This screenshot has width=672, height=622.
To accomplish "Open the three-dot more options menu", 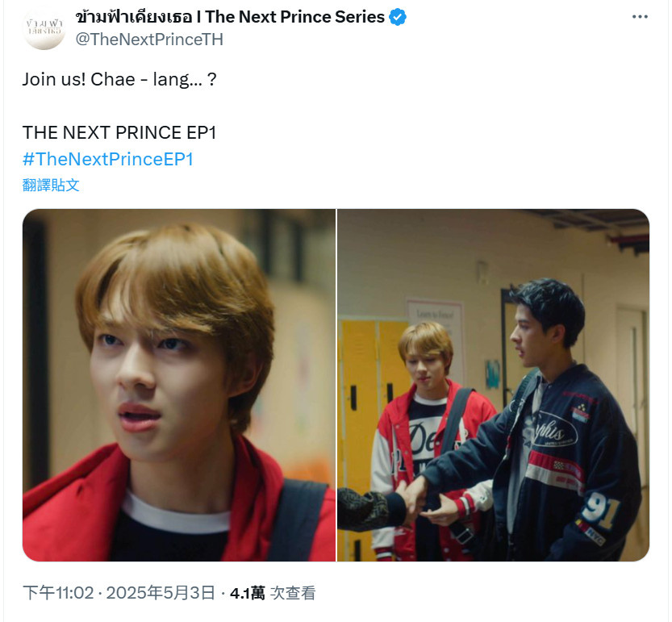I will point(640,17).
